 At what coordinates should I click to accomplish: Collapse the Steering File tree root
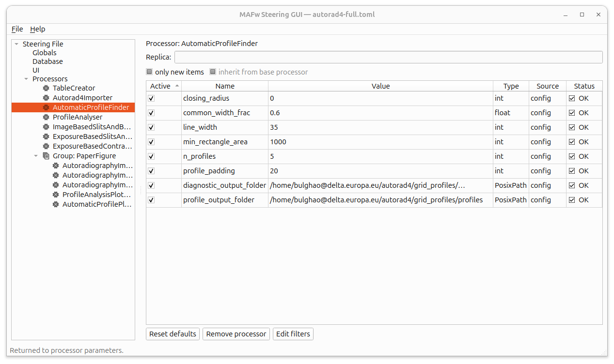coord(16,44)
